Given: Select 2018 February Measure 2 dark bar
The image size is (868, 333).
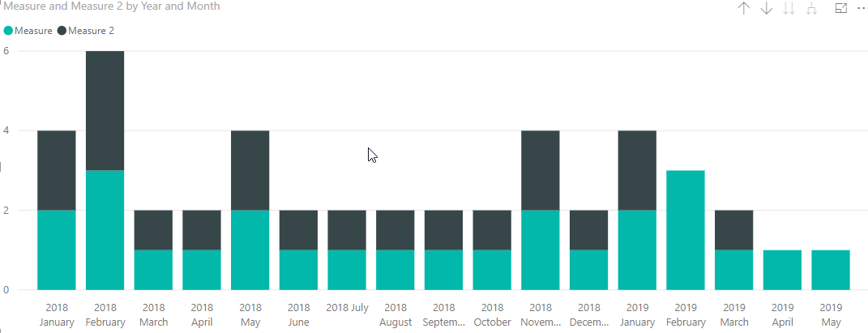Looking at the screenshot, I should pos(105,111).
